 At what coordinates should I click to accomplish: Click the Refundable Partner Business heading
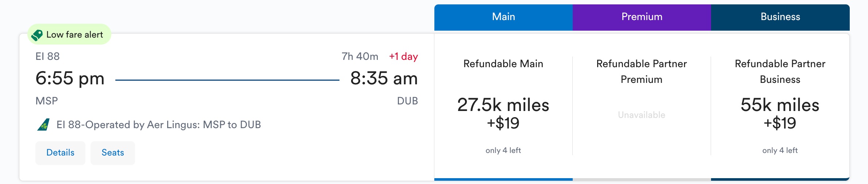(x=780, y=72)
